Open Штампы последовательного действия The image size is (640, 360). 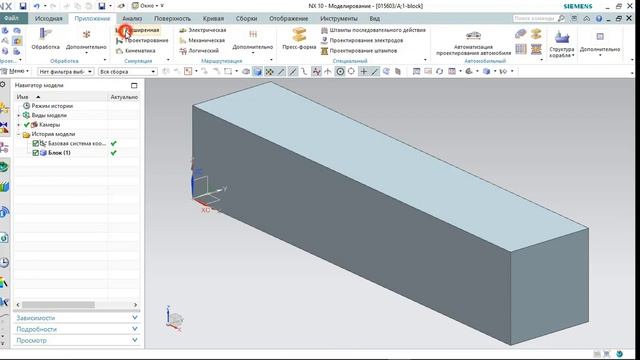tap(373, 30)
